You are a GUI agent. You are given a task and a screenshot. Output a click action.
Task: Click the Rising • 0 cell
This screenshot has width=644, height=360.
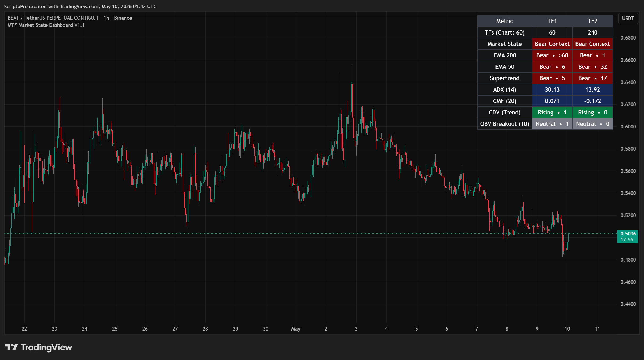point(592,112)
